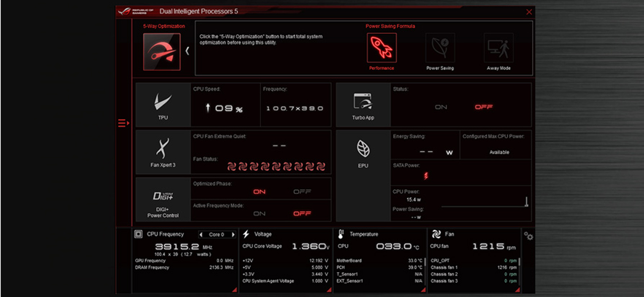
Task: Click the GPU Frequency row
Action: 184,260
